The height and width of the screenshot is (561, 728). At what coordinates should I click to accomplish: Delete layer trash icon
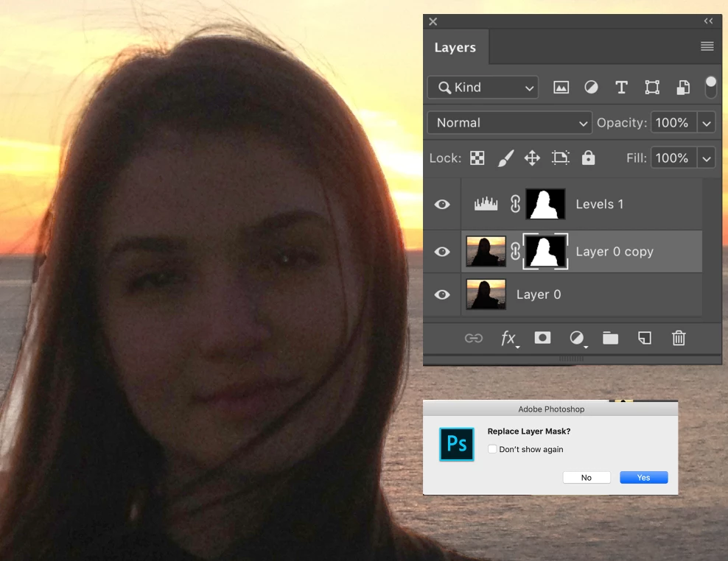click(x=679, y=338)
